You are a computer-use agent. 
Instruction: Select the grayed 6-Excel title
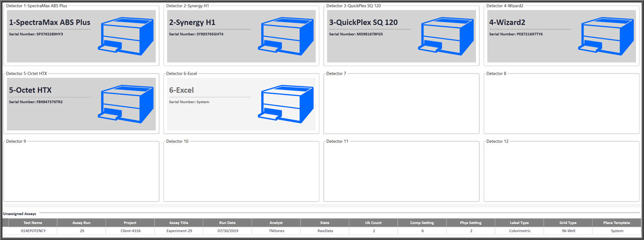coord(181,90)
